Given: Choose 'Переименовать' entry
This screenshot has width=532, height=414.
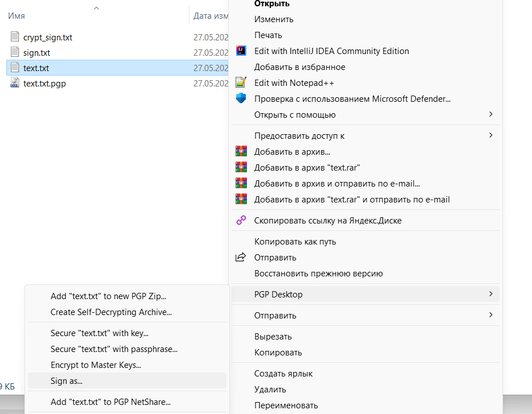Looking at the screenshot, I should tap(365, 405).
